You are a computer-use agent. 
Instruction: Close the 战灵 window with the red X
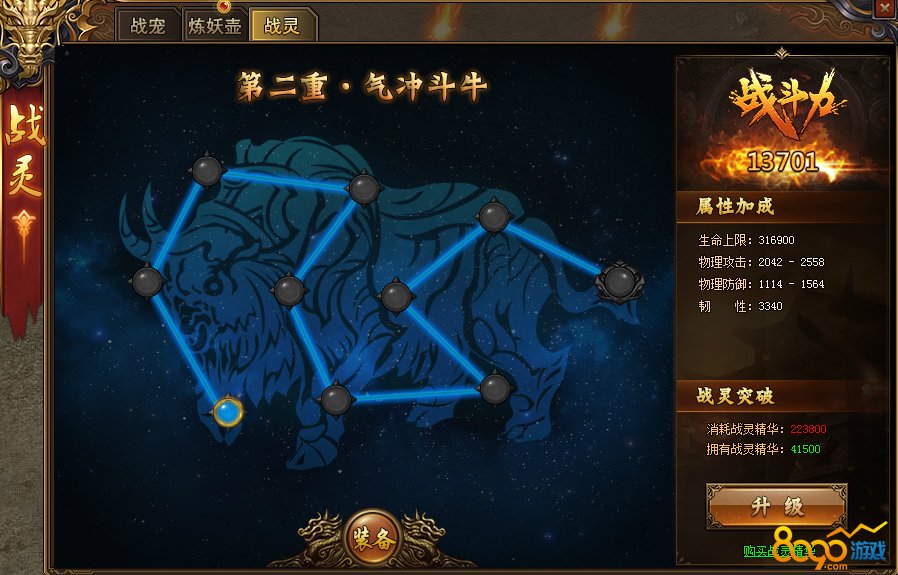tap(885, 8)
